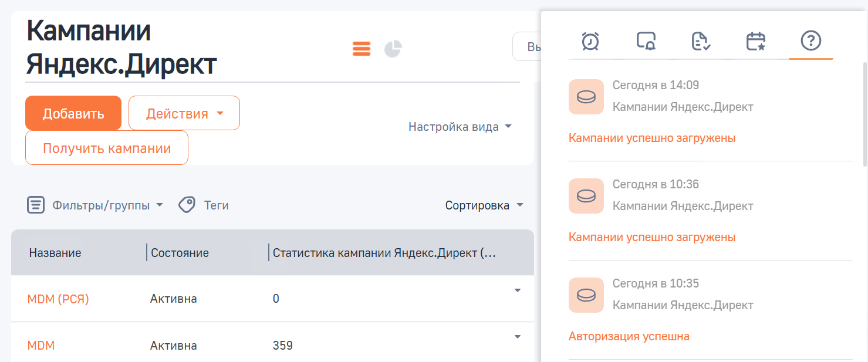Select the list view icon
This screenshot has height=362, width=868.
(362, 49)
